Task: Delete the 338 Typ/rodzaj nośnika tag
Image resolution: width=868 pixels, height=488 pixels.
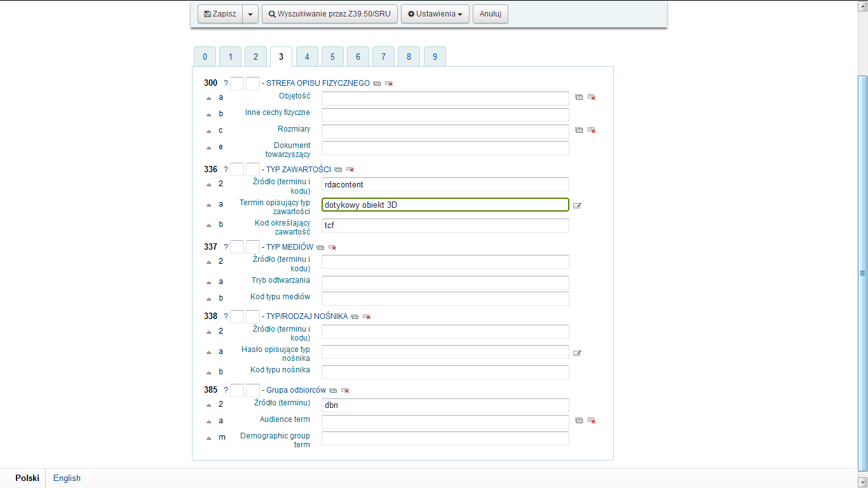Action: coord(367,316)
